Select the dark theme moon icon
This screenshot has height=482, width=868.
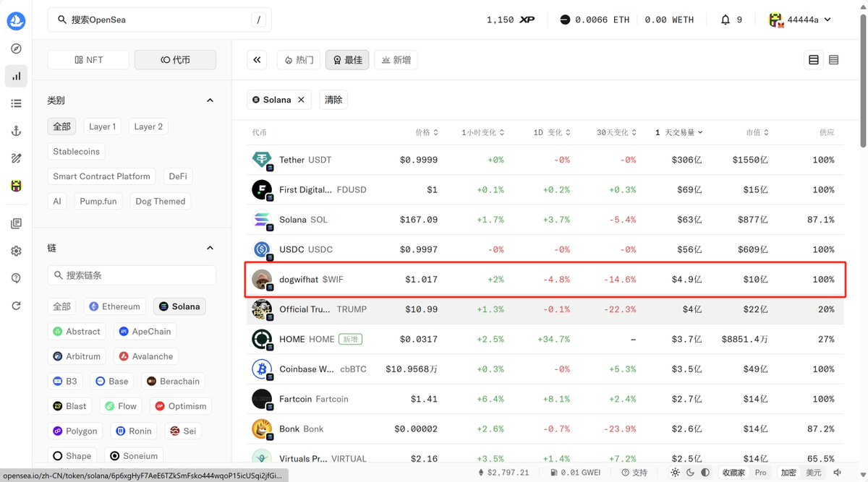tap(690, 473)
